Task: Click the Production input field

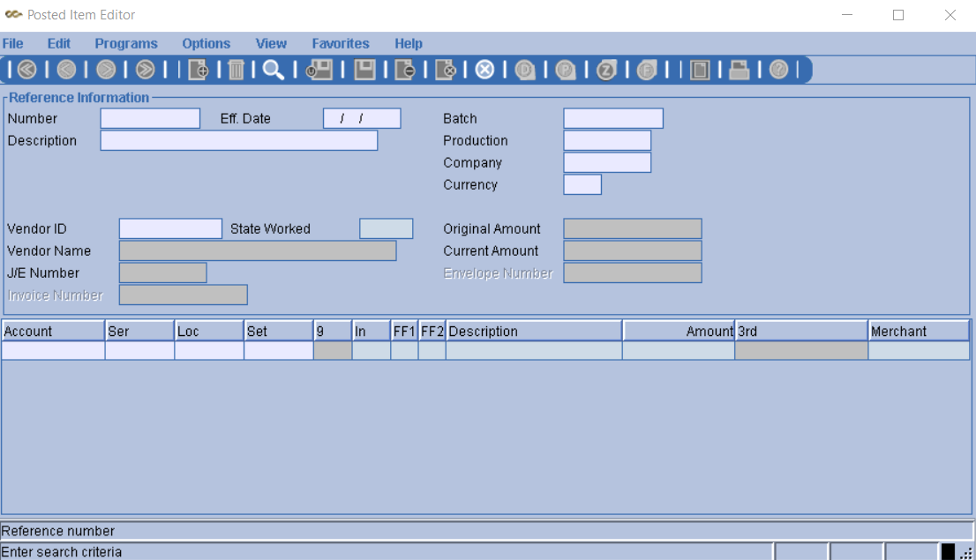Action: (x=607, y=140)
